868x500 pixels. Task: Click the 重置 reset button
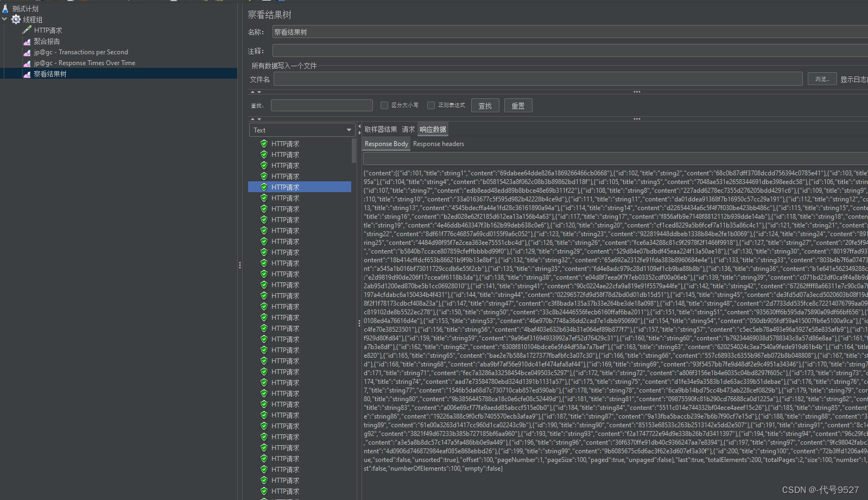[x=518, y=105]
